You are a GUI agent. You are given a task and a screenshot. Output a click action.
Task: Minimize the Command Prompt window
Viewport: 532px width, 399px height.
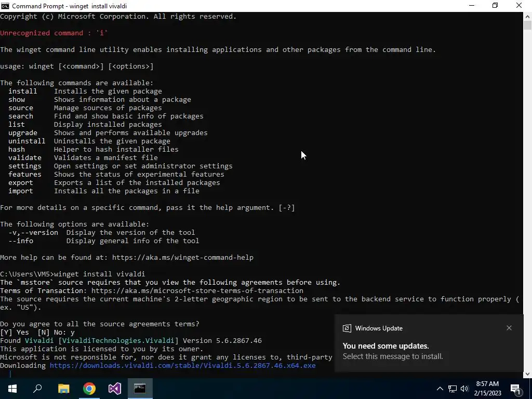(x=472, y=6)
